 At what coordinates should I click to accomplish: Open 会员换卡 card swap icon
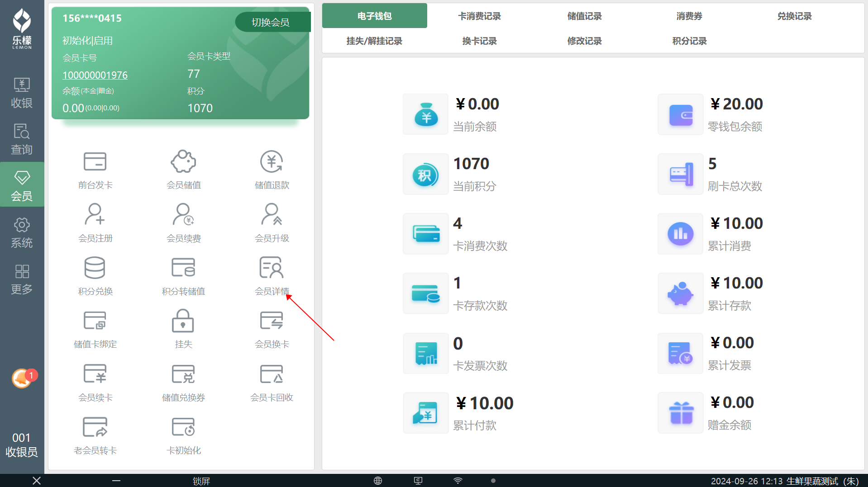coord(272,321)
